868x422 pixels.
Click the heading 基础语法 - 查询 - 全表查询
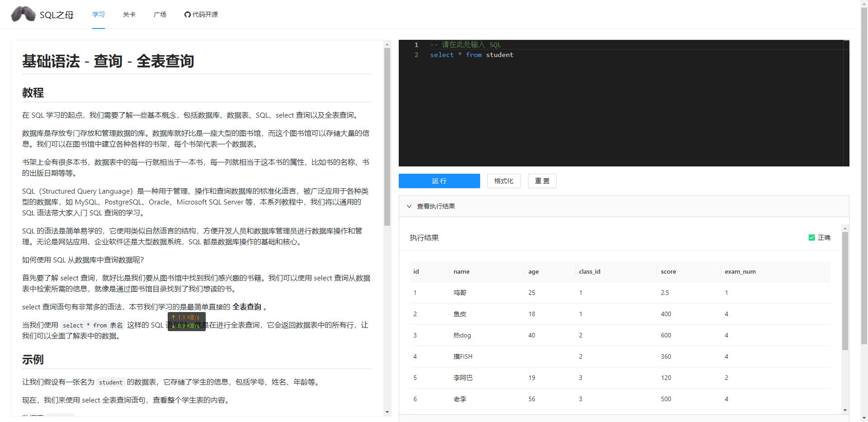click(x=108, y=61)
